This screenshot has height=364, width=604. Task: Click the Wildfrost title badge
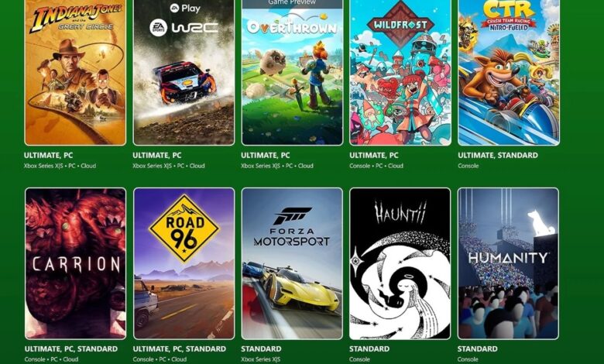[x=400, y=25]
